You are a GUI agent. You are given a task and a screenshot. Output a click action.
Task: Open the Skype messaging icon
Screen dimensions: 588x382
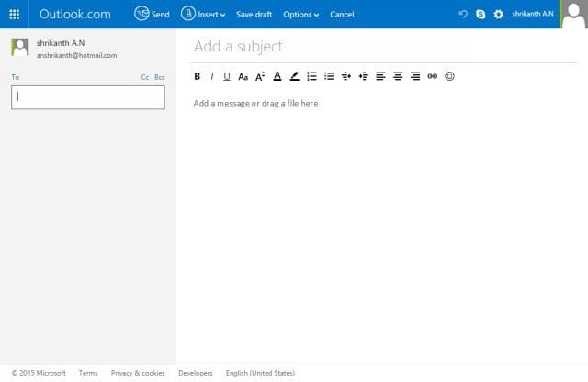click(x=481, y=15)
